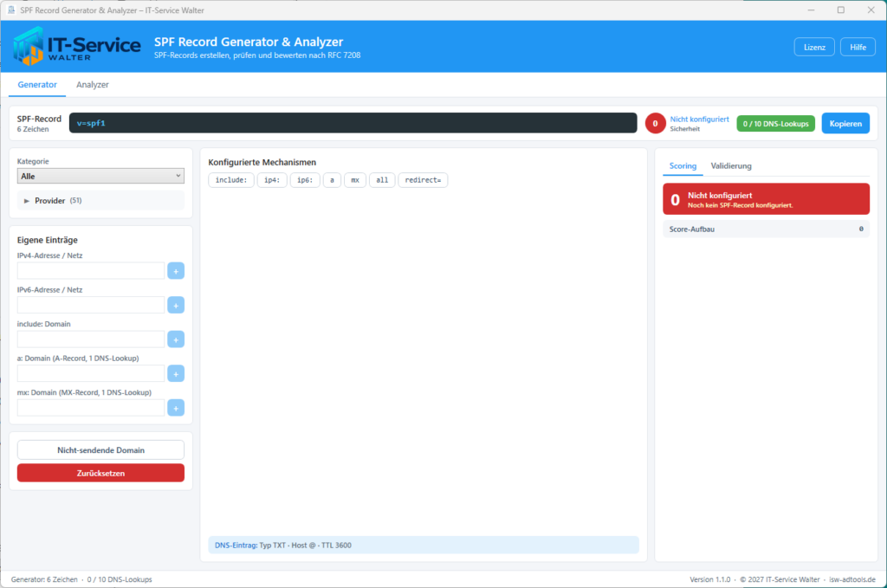Screen dimensions: 887x588
Task: Click the red security score circle
Action: pos(655,123)
